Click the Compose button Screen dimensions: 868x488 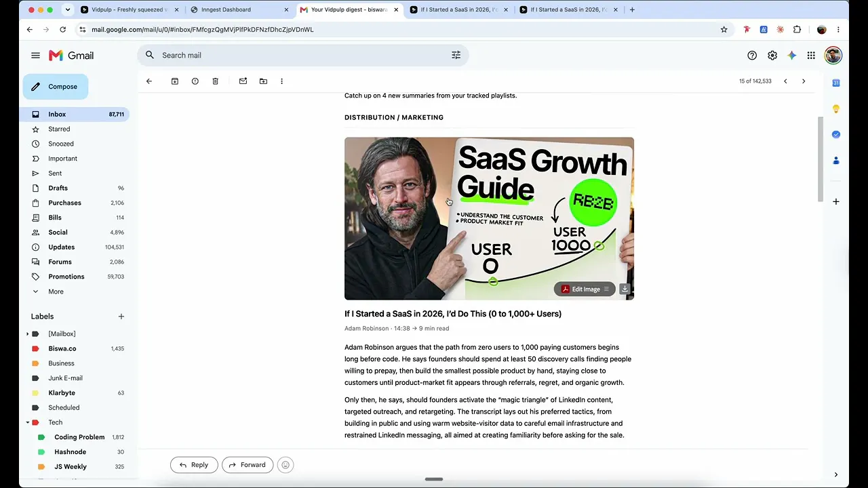coord(56,87)
